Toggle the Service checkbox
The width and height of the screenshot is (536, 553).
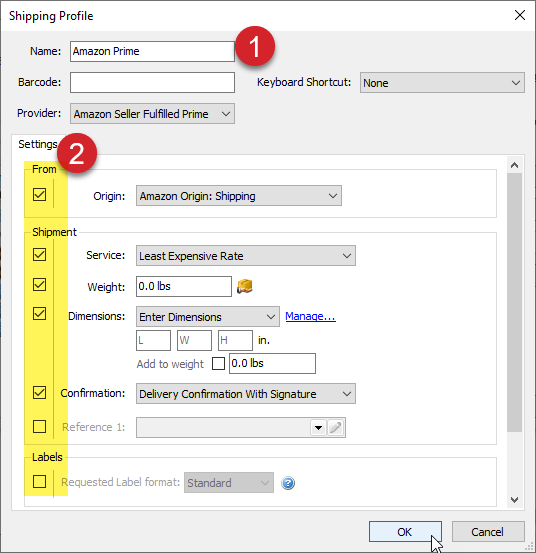coord(39,254)
